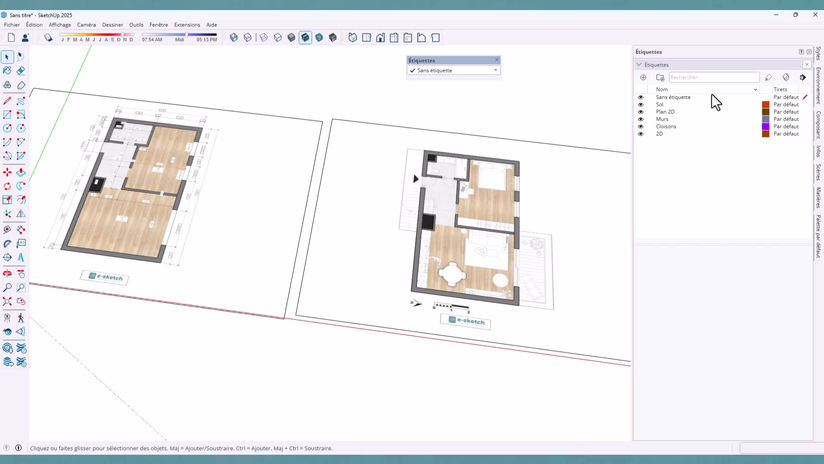Click the Zoom magnifier tool
This screenshot has width=824, height=464.
(x=7, y=287)
